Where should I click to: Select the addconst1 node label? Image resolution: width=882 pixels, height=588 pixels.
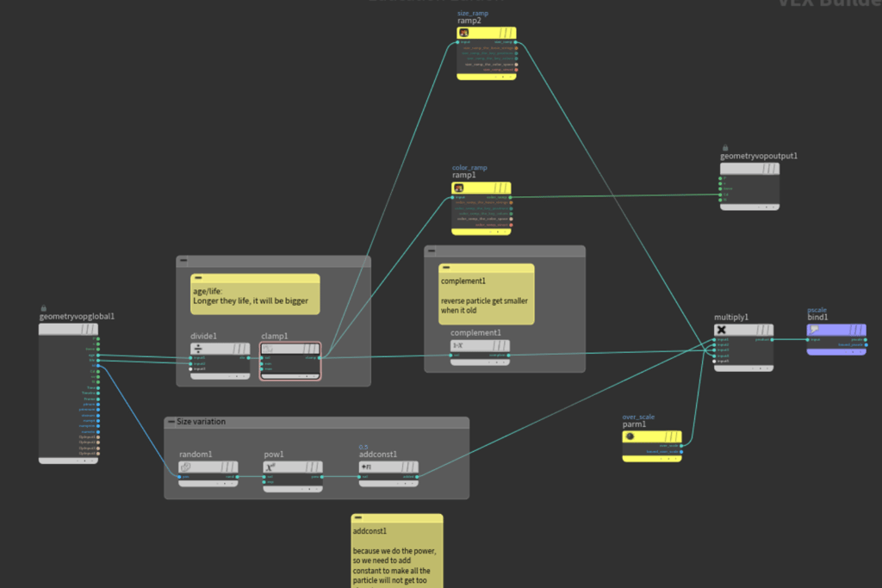pos(378,455)
